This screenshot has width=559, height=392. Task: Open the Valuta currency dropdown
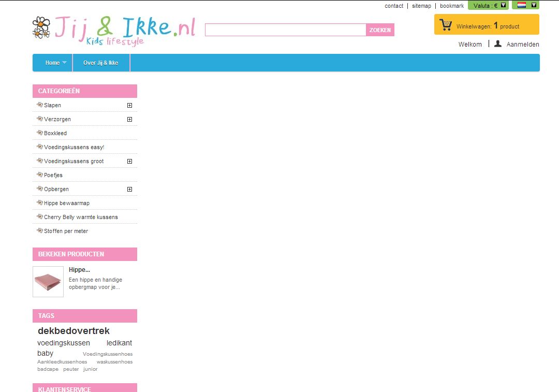[x=488, y=5]
